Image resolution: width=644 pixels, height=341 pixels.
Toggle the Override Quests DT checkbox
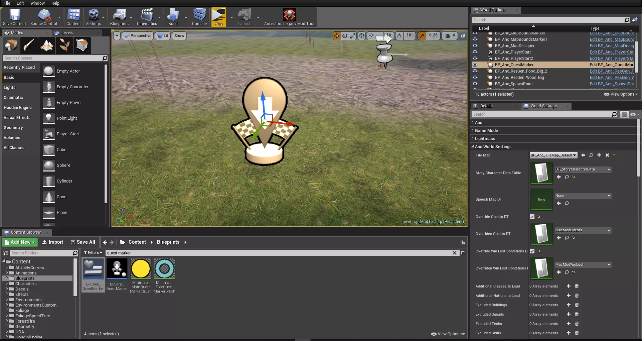pyautogui.click(x=532, y=217)
